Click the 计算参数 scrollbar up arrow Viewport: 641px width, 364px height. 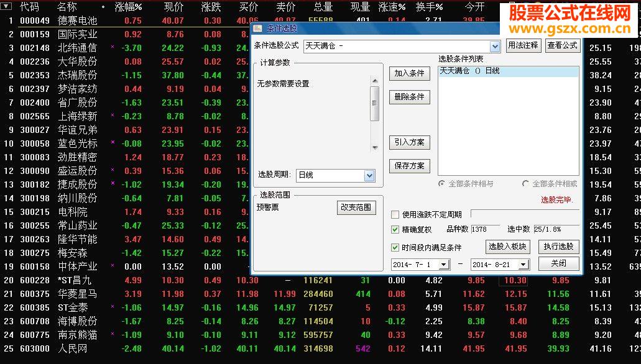click(374, 81)
